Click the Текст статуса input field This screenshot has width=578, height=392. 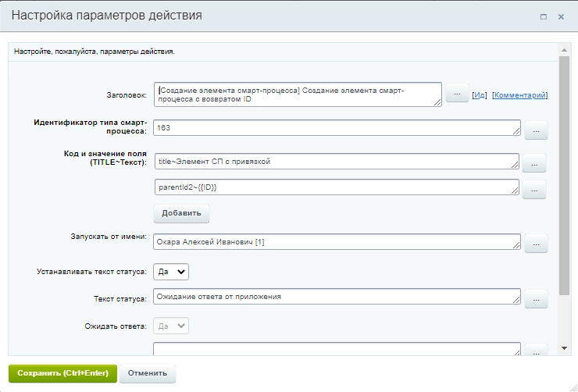click(x=337, y=297)
